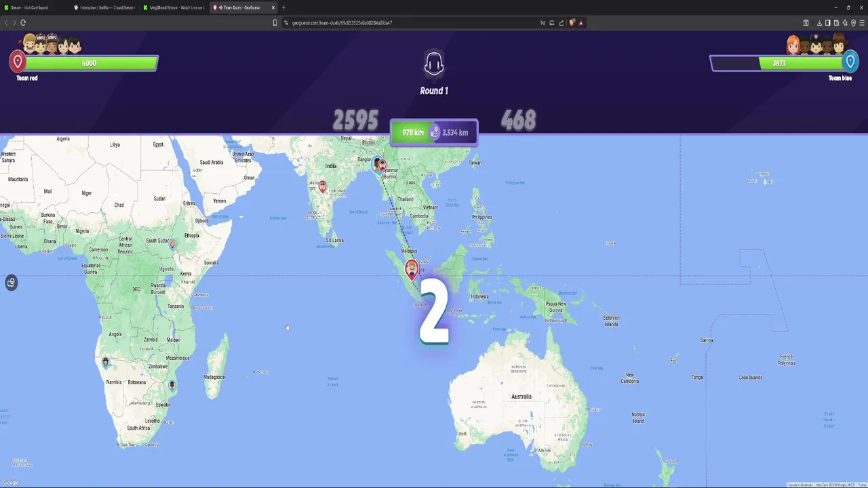Click the Madagascar label on the map
This screenshot has width=868, height=488.
point(214,377)
